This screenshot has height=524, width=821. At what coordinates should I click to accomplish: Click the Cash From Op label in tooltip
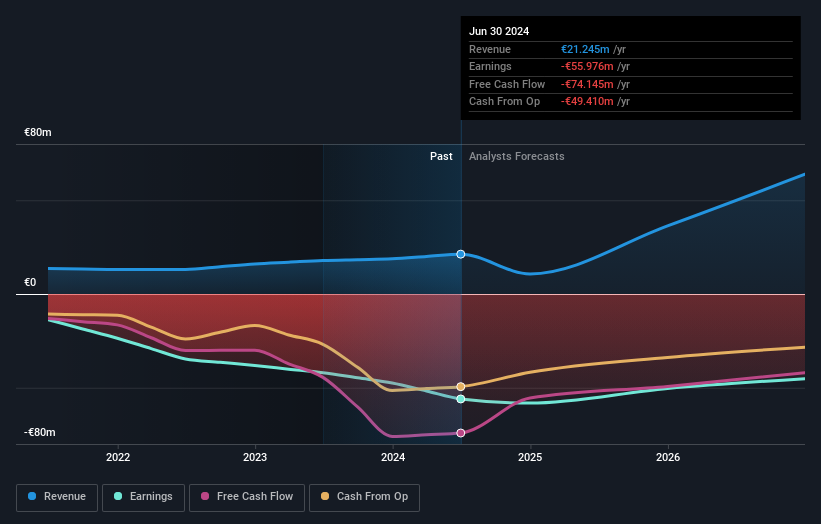504,102
